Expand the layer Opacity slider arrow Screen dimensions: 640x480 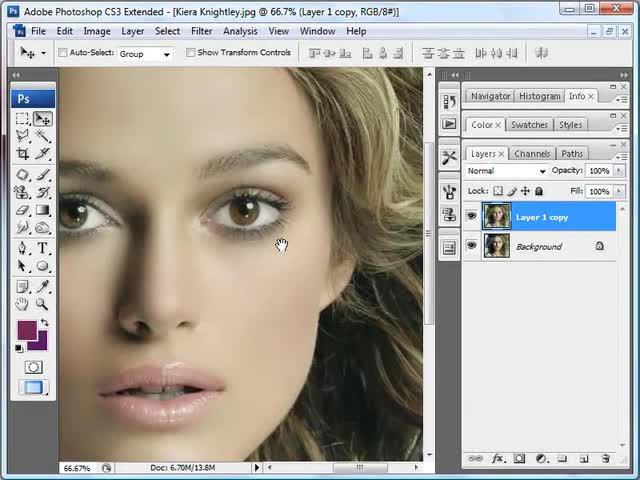pyautogui.click(x=617, y=171)
